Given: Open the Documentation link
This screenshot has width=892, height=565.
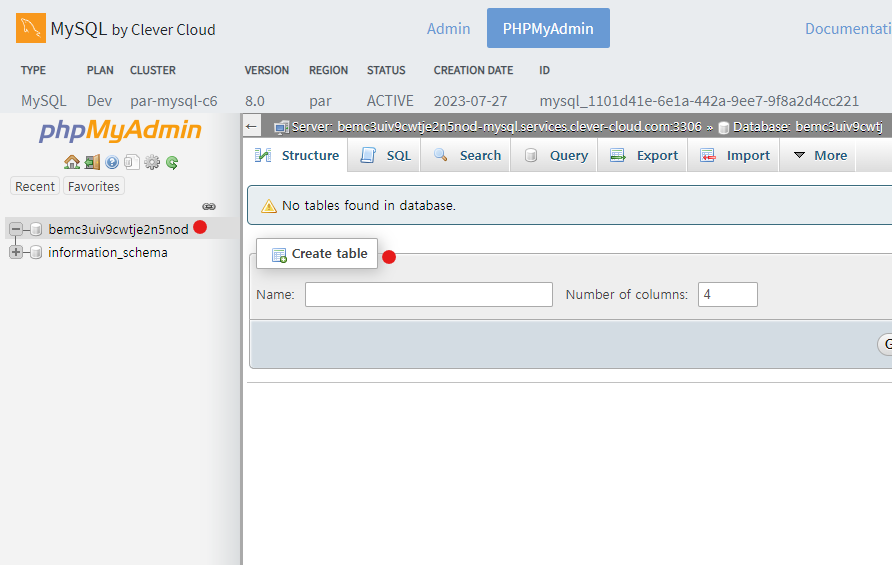Looking at the screenshot, I should coord(848,28).
